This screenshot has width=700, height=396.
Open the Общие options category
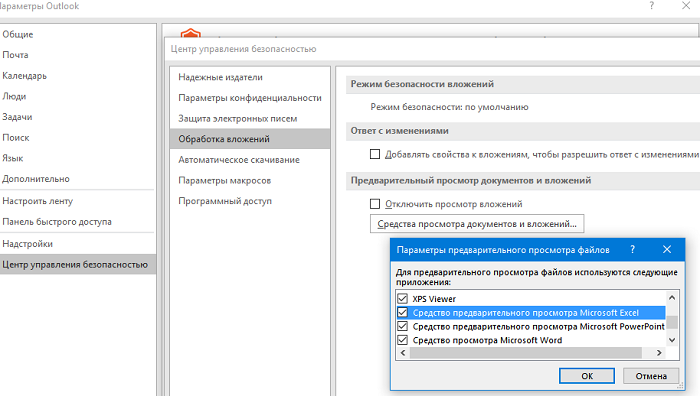pyautogui.click(x=18, y=34)
